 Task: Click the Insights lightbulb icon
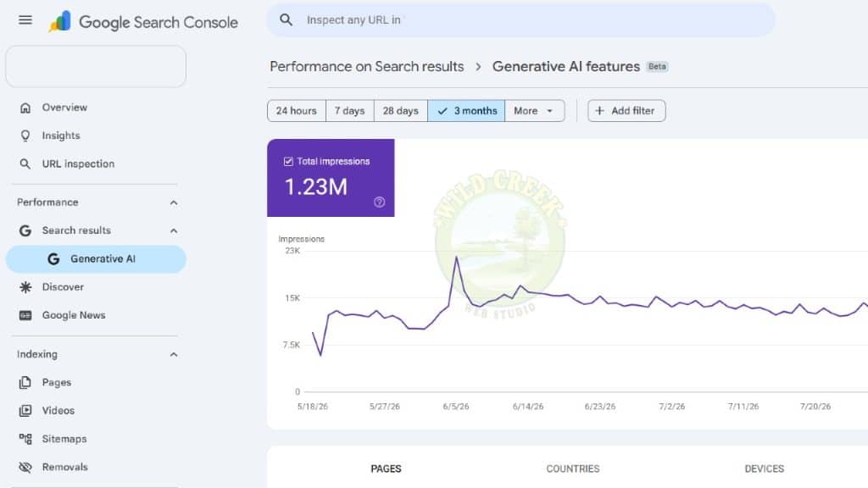coord(25,136)
